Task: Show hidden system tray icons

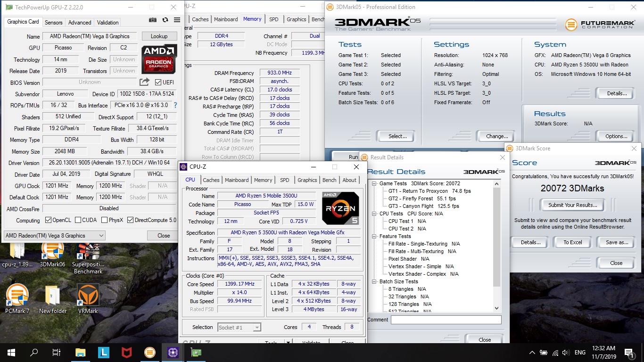Action: coord(532,352)
